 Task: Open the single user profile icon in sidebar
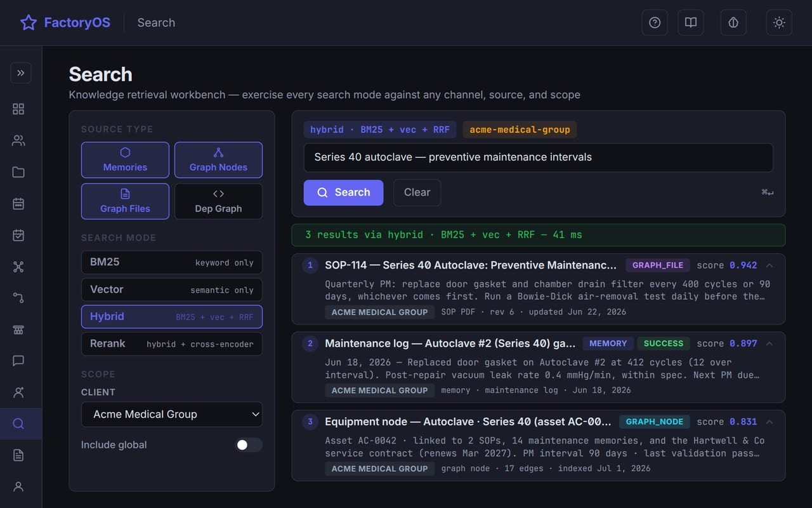click(18, 486)
